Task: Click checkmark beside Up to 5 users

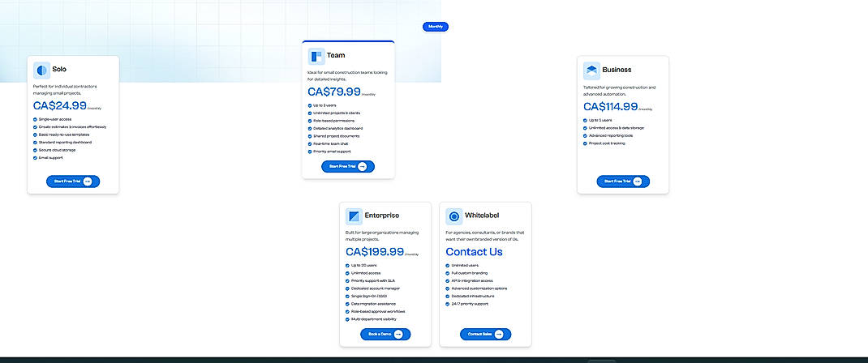Action: click(x=585, y=121)
